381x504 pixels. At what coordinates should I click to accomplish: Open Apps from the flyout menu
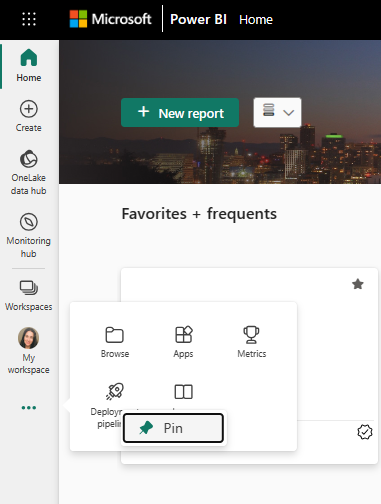pyautogui.click(x=183, y=342)
